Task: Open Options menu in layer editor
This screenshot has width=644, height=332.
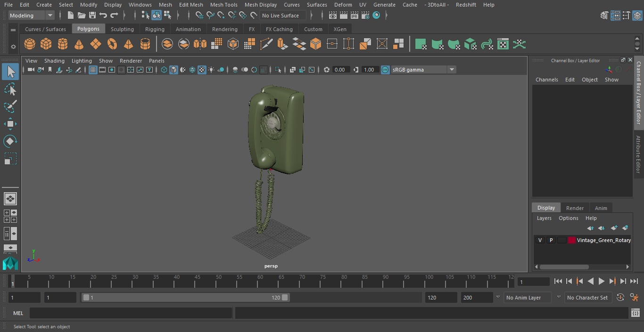Action: tap(568, 218)
